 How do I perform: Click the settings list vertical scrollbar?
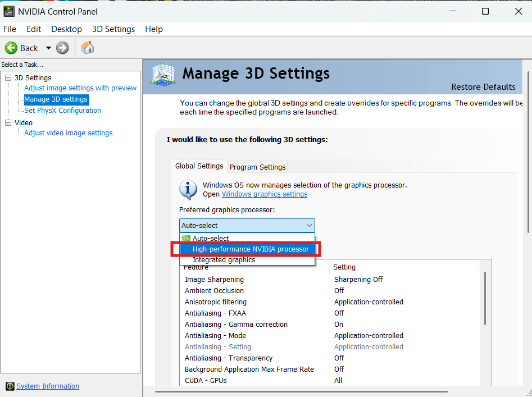click(485, 298)
